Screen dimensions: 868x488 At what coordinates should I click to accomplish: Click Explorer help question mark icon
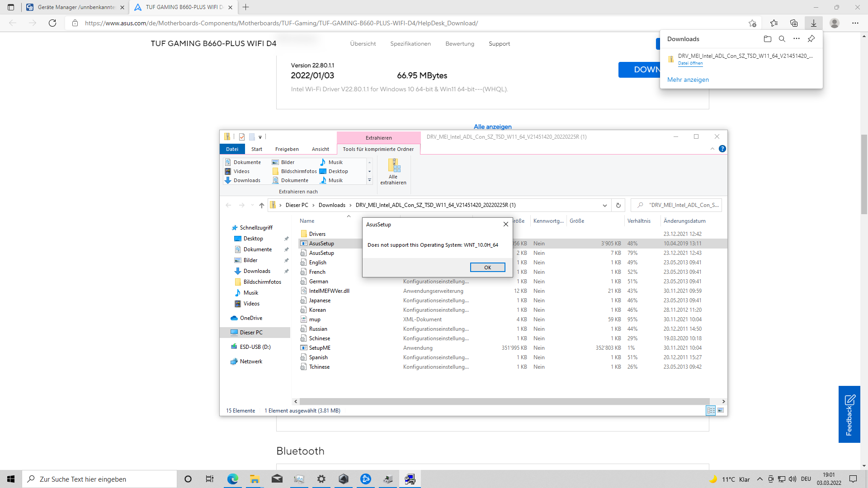(722, 149)
